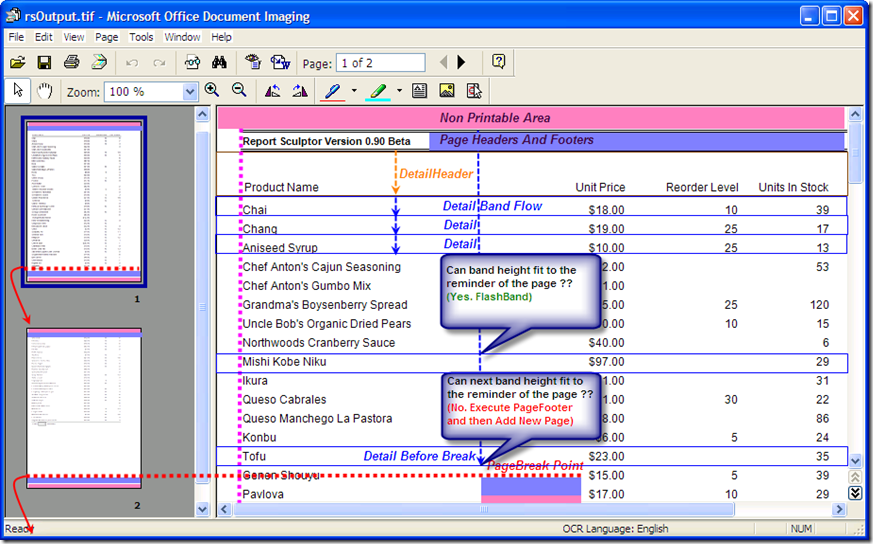Screen dimensions: 873x544
Task: Open the Zoom percentage dropdown
Action: 190,92
